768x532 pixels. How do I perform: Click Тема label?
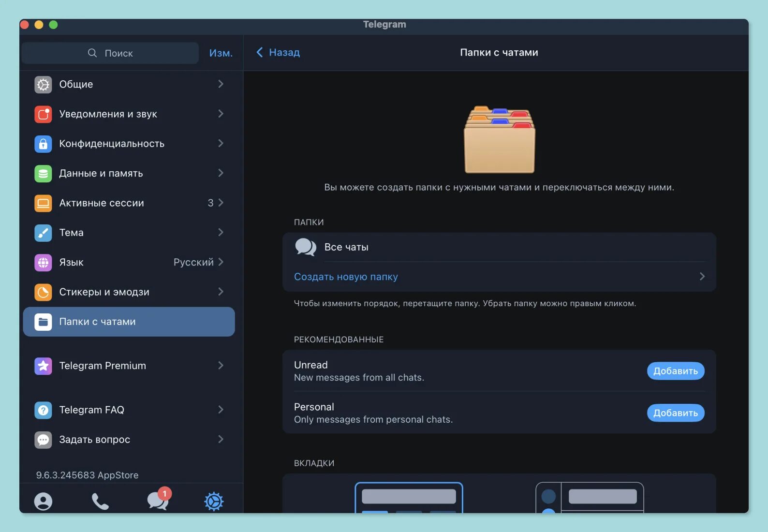(x=72, y=233)
